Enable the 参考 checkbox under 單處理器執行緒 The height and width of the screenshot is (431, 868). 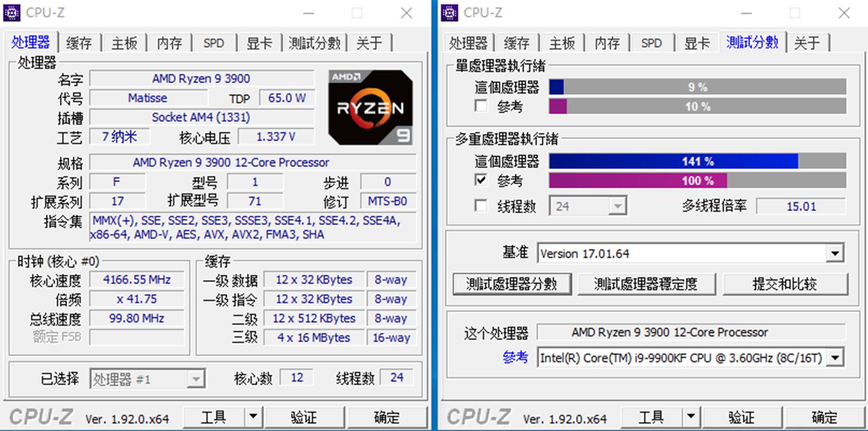481,106
